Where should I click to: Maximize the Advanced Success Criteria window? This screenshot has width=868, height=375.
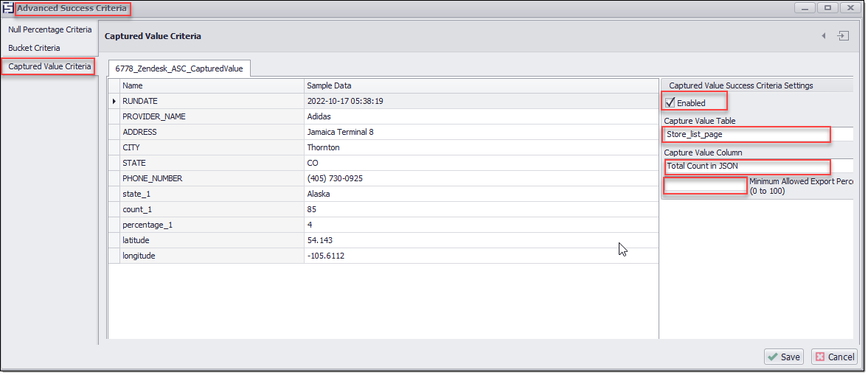pyautogui.click(x=827, y=8)
